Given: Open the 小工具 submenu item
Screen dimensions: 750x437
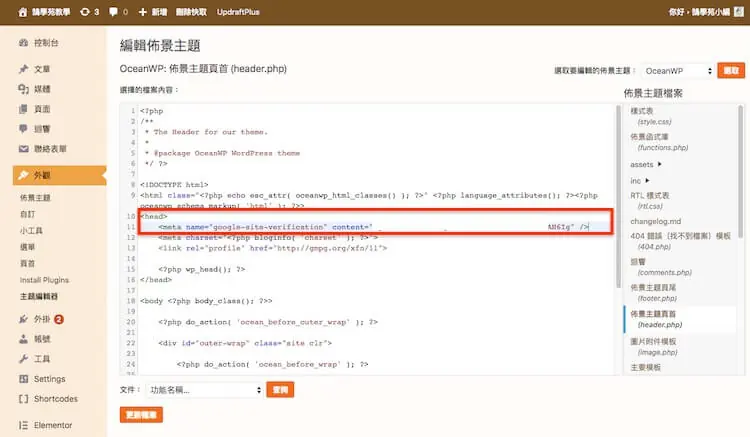Looking at the screenshot, I should (x=31, y=230).
